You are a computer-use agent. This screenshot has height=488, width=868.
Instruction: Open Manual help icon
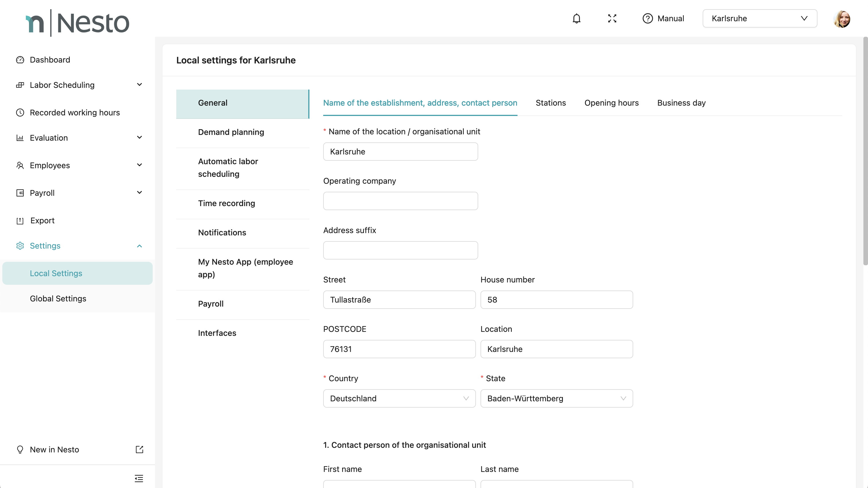[647, 19]
